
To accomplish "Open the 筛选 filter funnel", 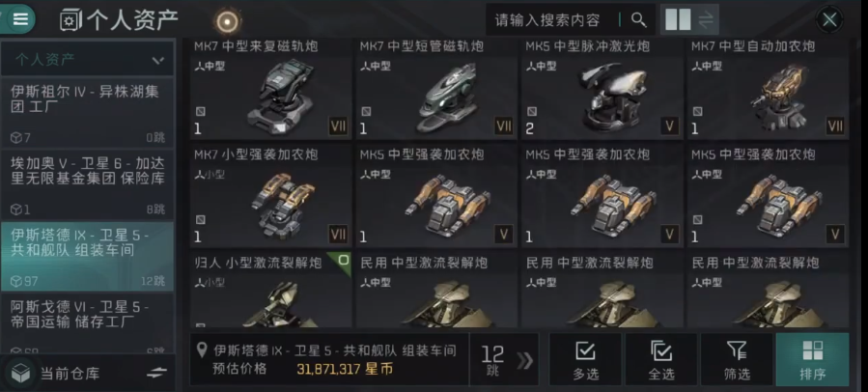I will coord(737,359).
